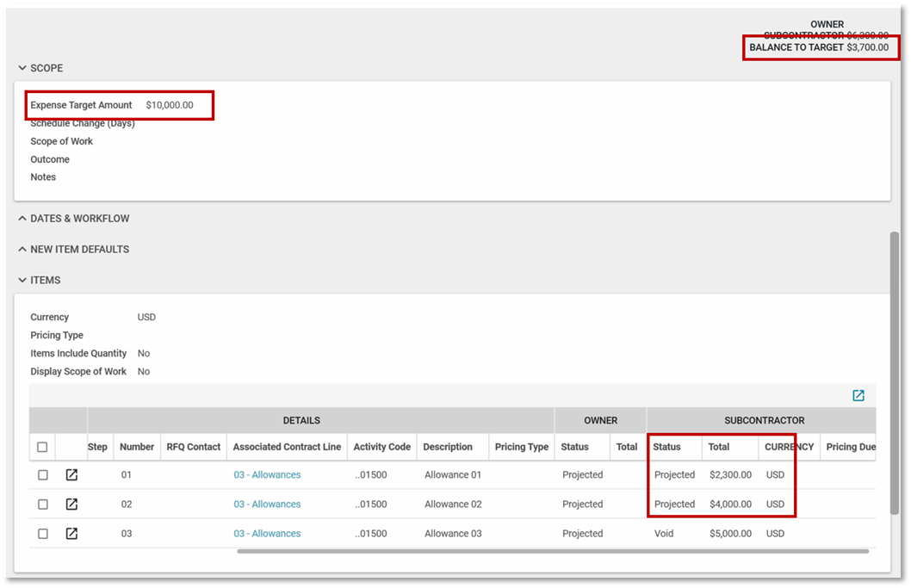This screenshot has height=588, width=911.
Task: Click the items grid pop-out icon
Action: (x=858, y=395)
